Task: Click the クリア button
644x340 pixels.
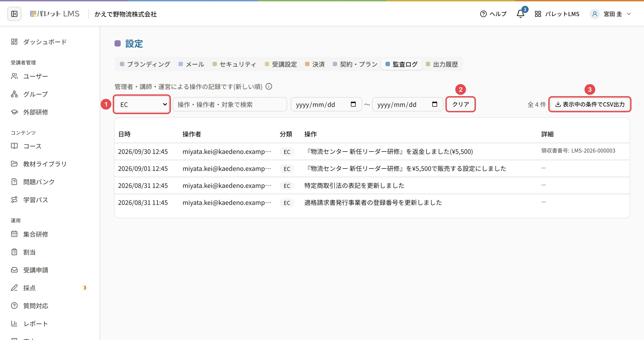Action: pos(461,104)
